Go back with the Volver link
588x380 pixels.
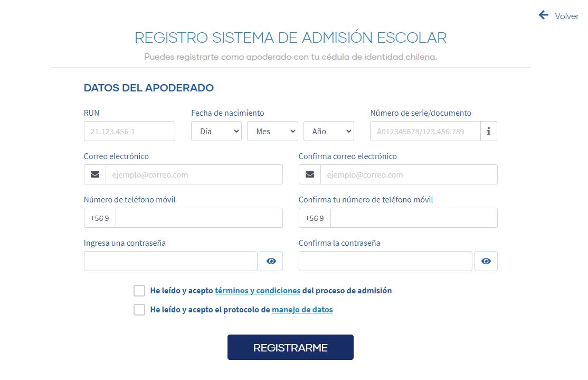567,16
